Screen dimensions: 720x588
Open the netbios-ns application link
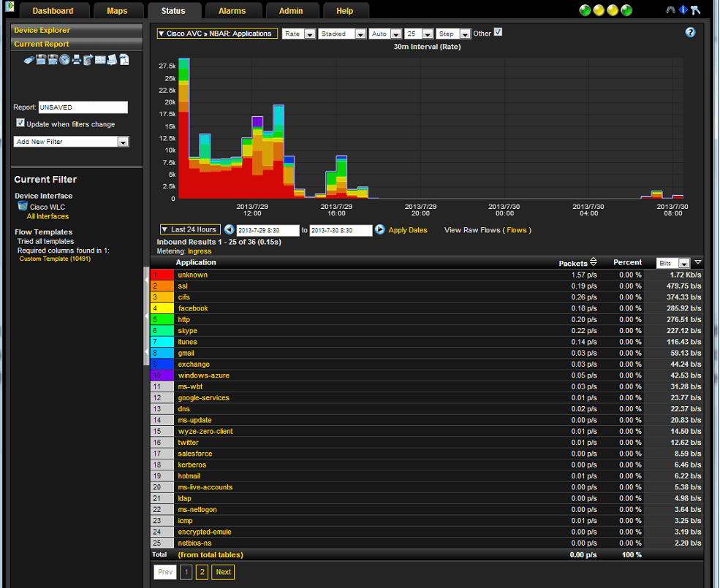click(194, 543)
